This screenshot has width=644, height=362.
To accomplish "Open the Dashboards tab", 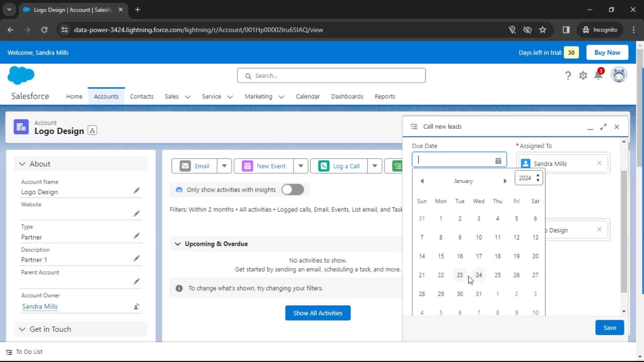I will pos(347,97).
